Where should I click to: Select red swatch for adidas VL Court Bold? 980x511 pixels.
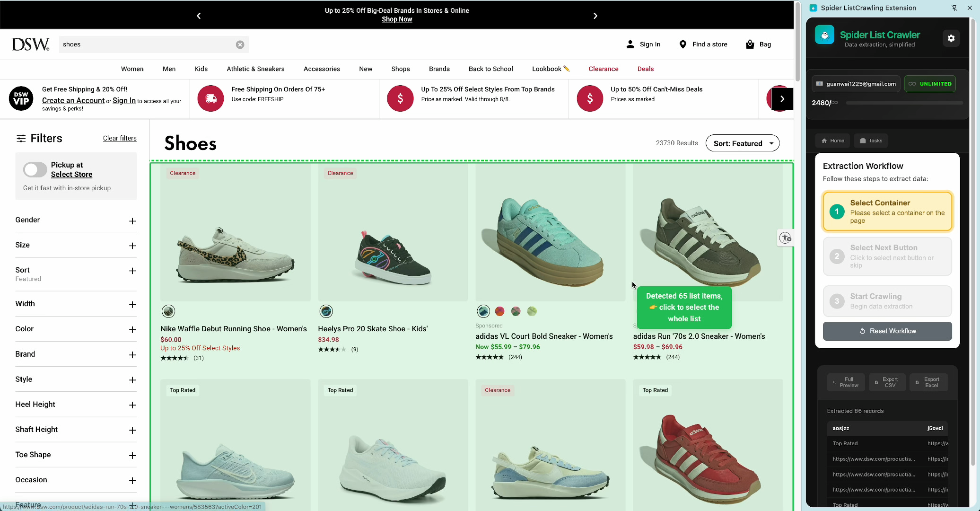499,311
